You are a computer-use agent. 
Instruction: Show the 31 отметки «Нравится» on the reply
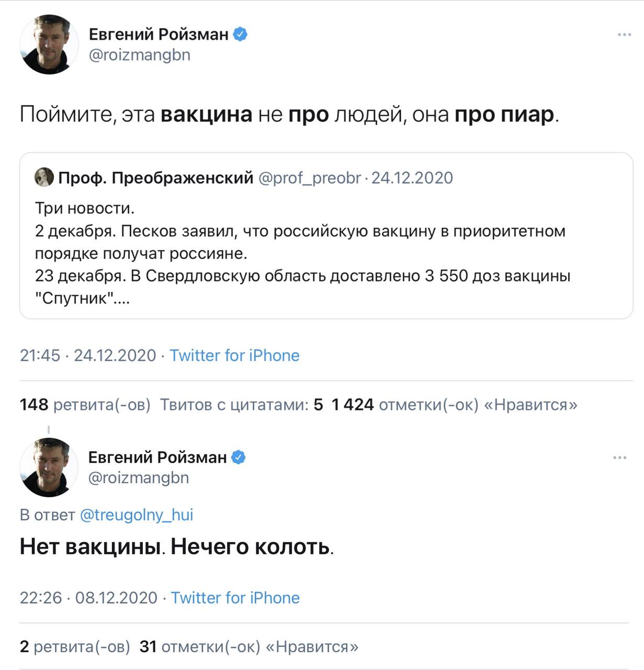[x=249, y=647]
